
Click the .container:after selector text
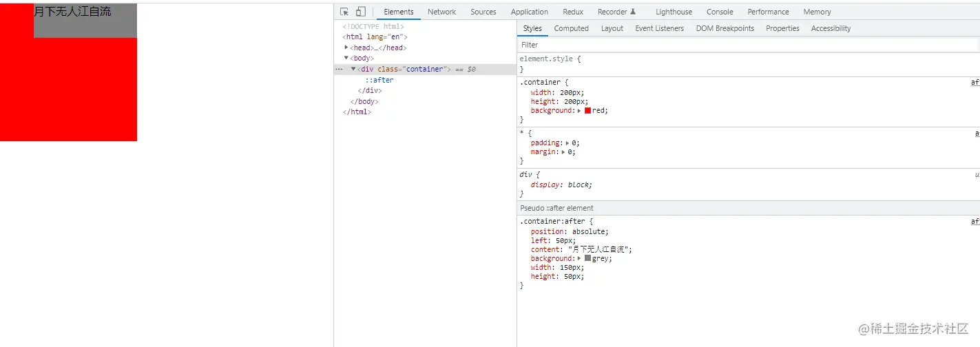pyautogui.click(x=552, y=221)
